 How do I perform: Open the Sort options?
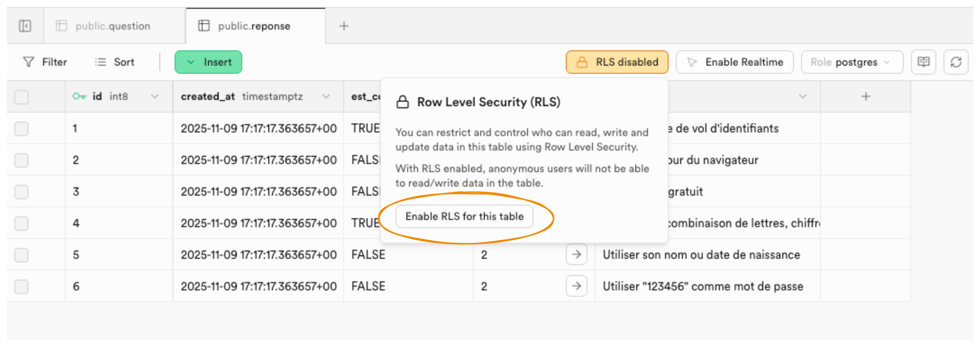click(115, 62)
